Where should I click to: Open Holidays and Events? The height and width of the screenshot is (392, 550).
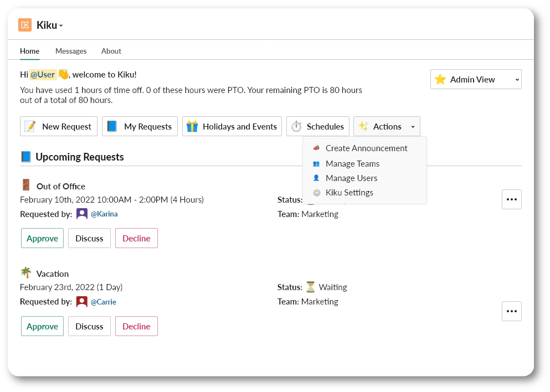coord(232,126)
